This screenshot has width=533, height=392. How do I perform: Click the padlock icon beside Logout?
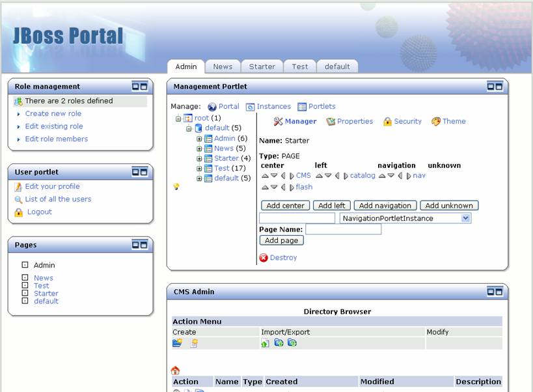tap(18, 212)
